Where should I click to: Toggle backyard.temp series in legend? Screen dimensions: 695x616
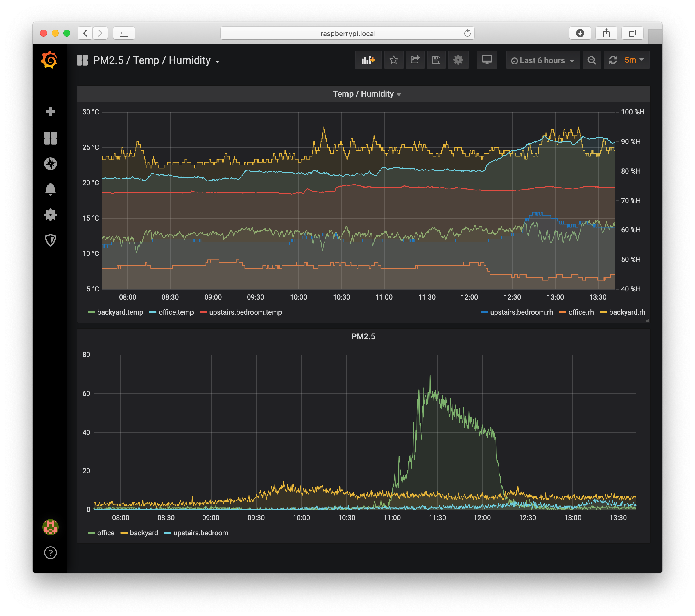[x=120, y=312]
